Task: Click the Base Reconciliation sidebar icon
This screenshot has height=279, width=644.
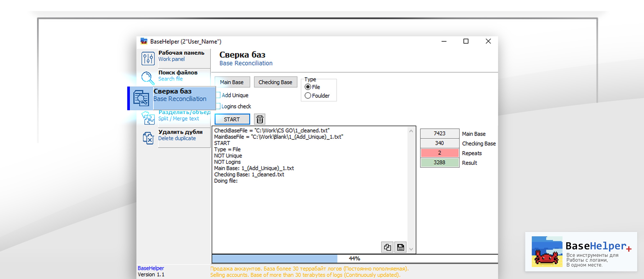Action: [141, 98]
